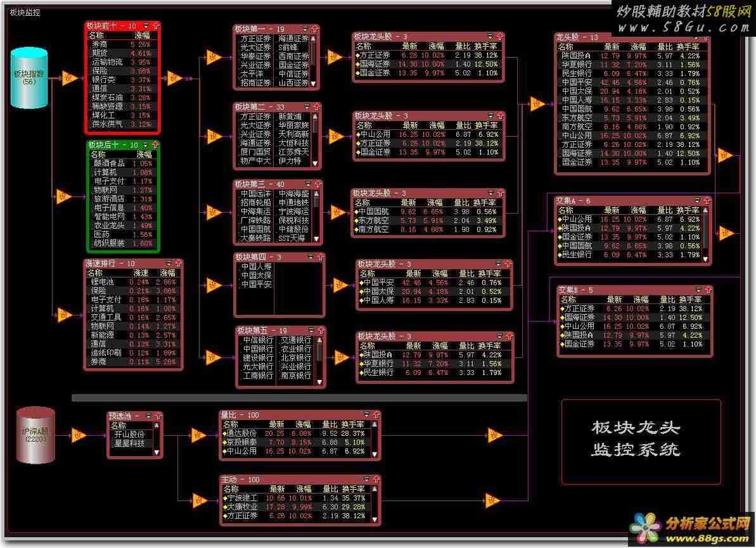
Task: Click orange filter node feeding 龙头股 - 13 panel
Action: pyautogui.click(x=537, y=104)
